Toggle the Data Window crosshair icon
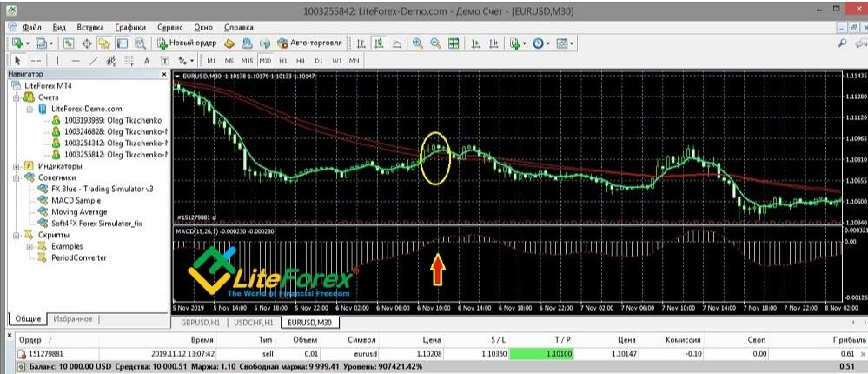The width and height of the screenshot is (868, 374). tap(87, 43)
